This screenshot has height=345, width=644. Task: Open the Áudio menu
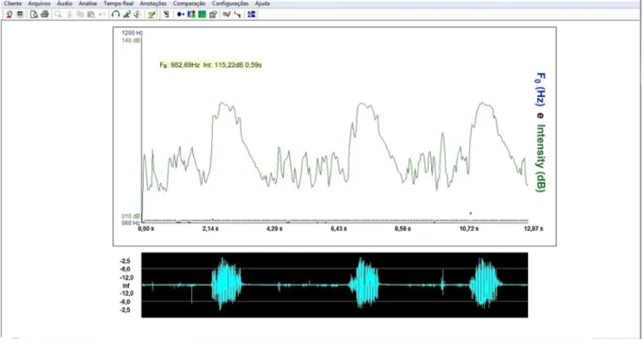pyautogui.click(x=64, y=3)
